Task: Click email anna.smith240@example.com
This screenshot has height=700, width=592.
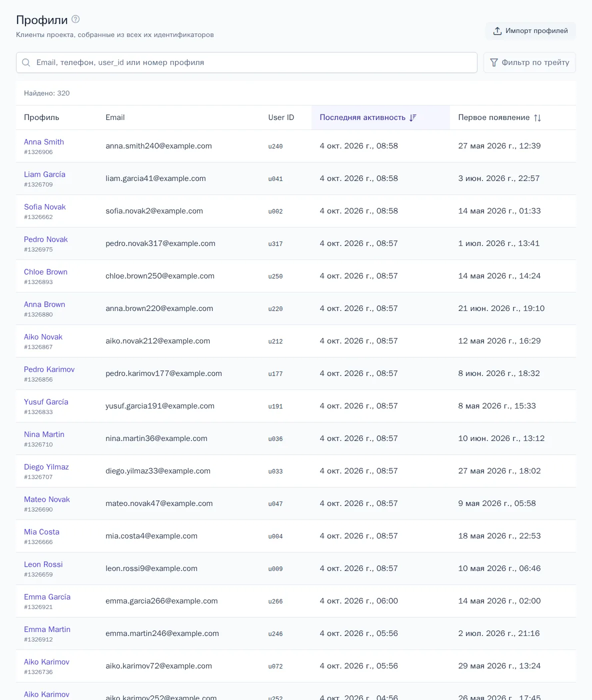Action: click(x=158, y=146)
